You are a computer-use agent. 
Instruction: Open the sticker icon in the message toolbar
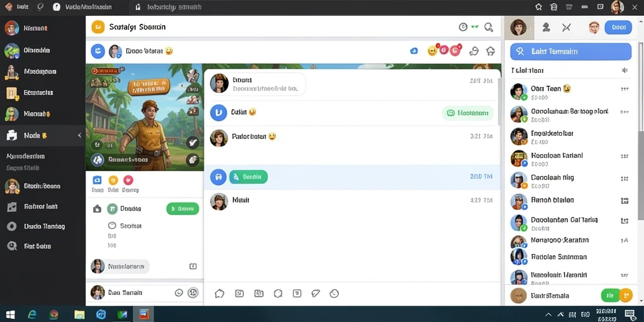[x=278, y=293]
